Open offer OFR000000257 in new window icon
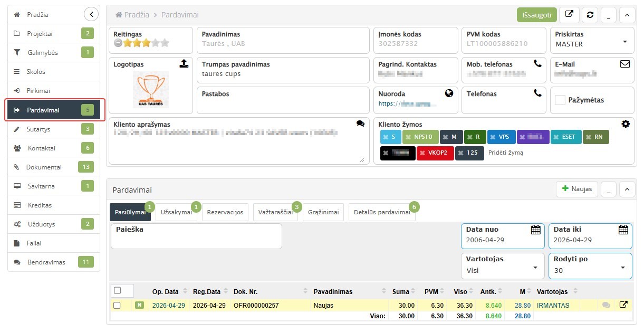This screenshot has width=644, height=332. 623,305
